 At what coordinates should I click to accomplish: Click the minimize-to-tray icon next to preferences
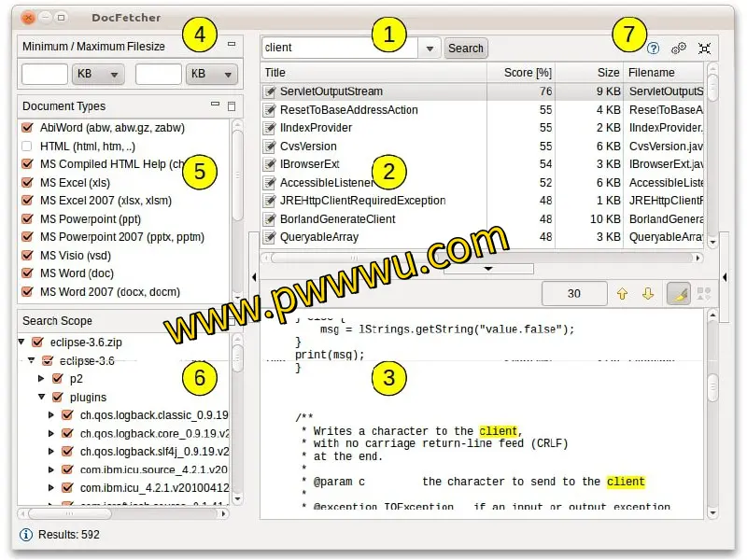click(704, 48)
